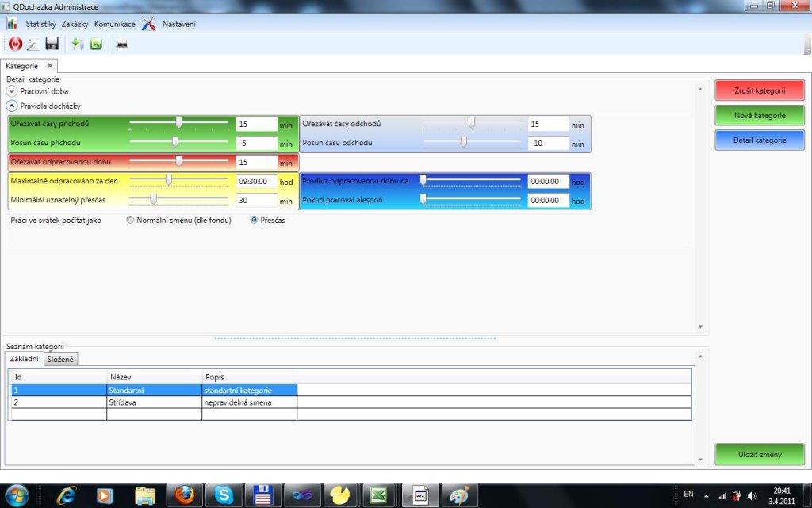
Task: Click the yellow blob taskbar icon
Action: [x=341, y=495]
